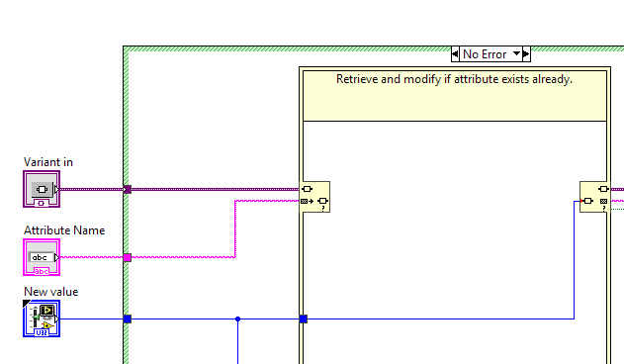This screenshot has height=364, width=624.
Task: Click the 'Attribute Name' label
Action: click(64, 230)
